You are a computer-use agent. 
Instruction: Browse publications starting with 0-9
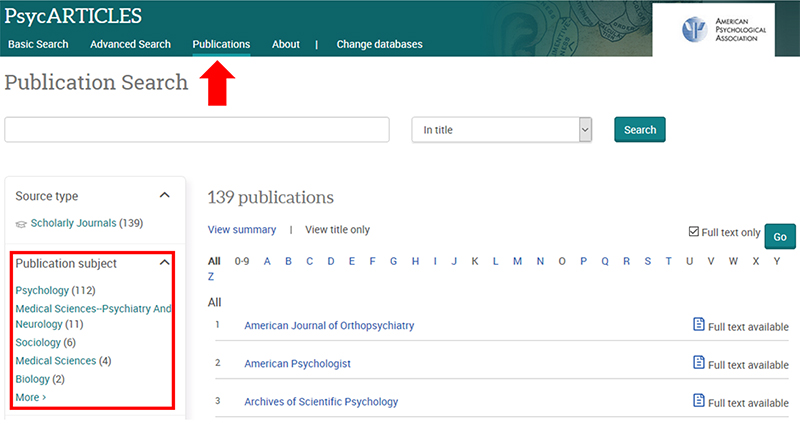242,261
